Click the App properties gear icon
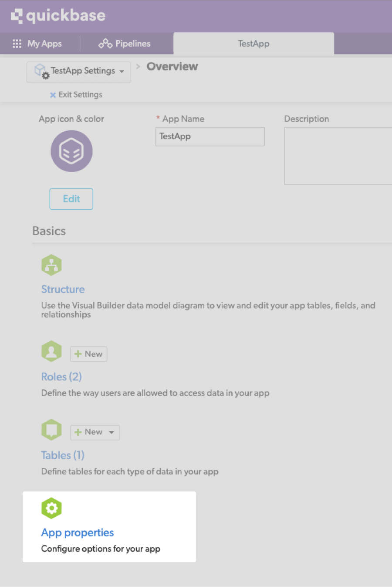 click(x=51, y=508)
